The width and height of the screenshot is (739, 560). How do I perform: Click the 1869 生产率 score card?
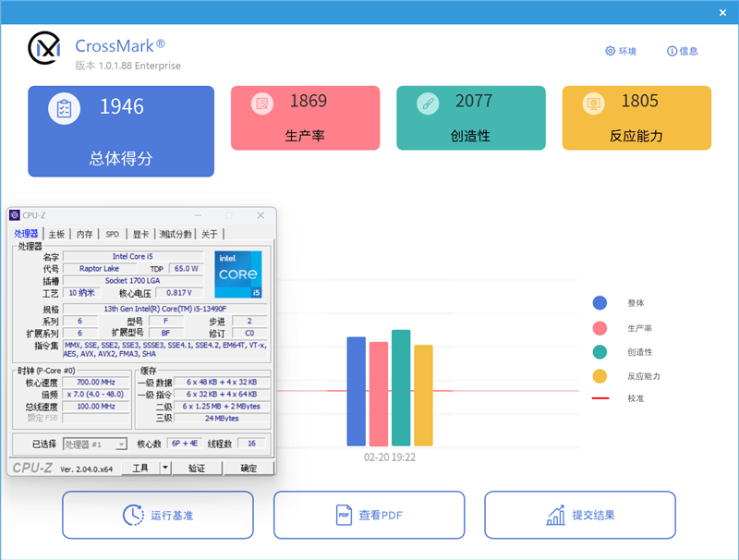pos(306,118)
